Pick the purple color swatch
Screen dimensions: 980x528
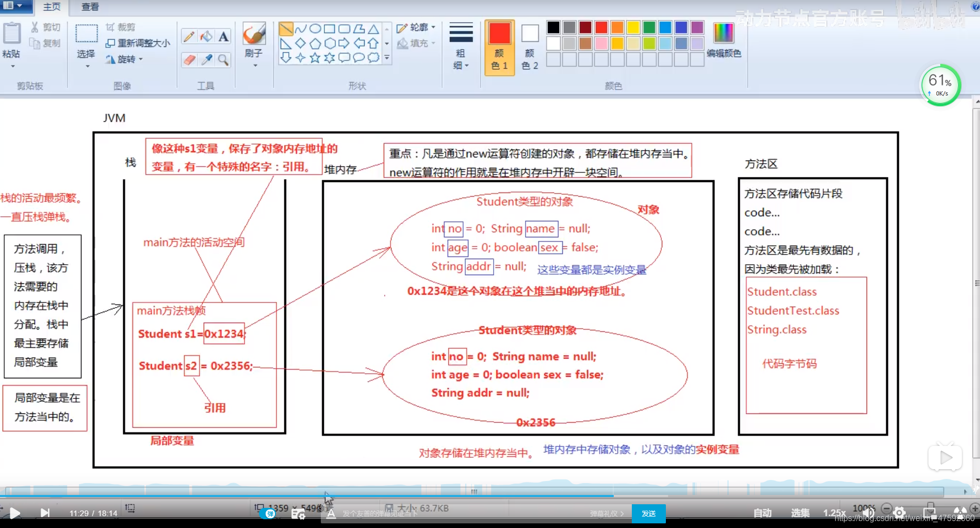[697, 27]
